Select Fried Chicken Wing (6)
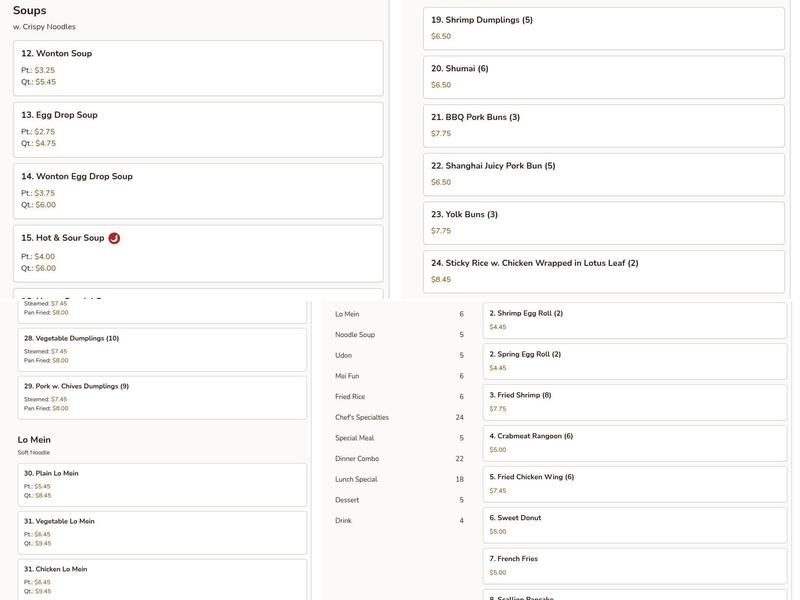Screen dimensions: 800x600 [634, 484]
